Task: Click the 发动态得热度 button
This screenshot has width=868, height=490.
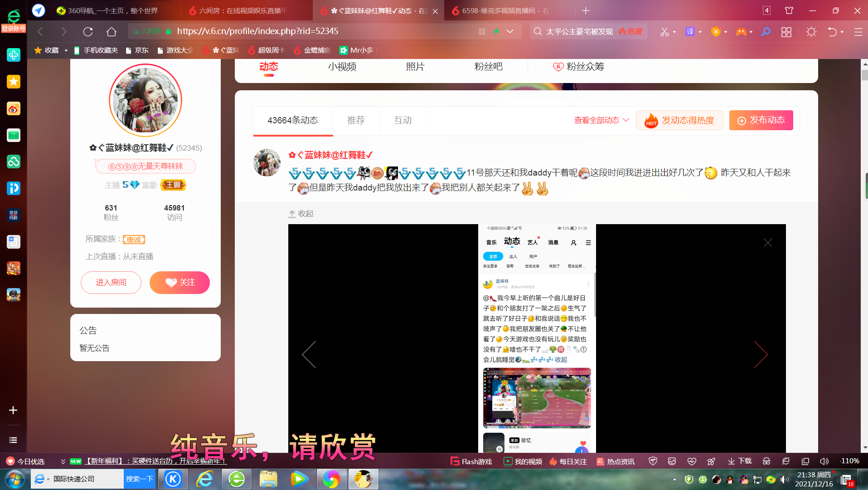Action: click(x=679, y=120)
